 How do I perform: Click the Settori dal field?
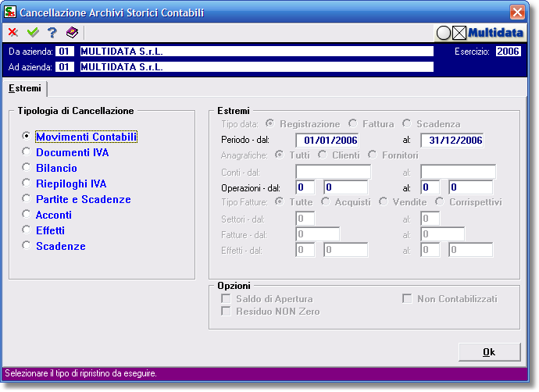click(305, 219)
